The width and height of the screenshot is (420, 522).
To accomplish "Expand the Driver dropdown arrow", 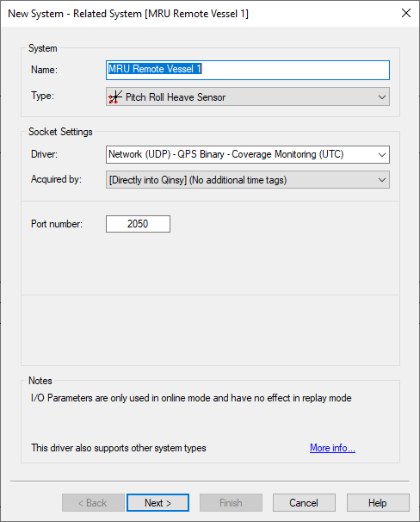I will 382,154.
